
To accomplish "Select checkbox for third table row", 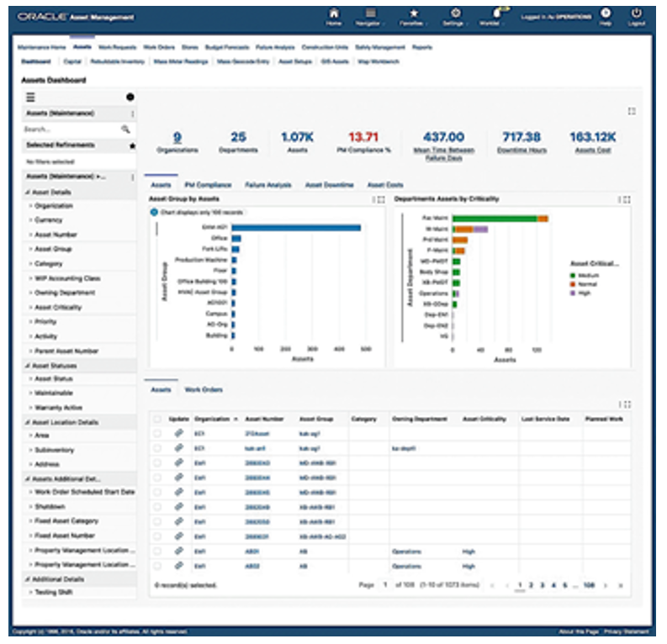I will (157, 463).
